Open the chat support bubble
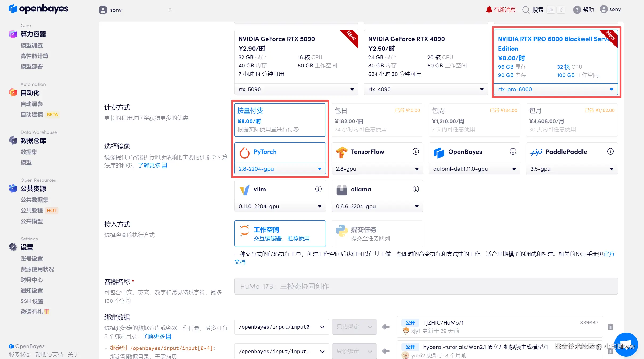Viewport: 644px width, 359px height. click(x=626, y=344)
